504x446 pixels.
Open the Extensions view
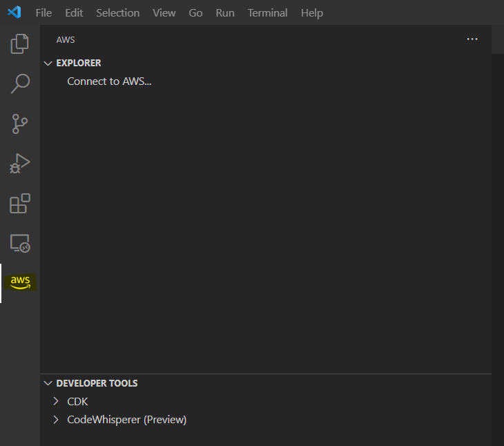click(x=20, y=204)
